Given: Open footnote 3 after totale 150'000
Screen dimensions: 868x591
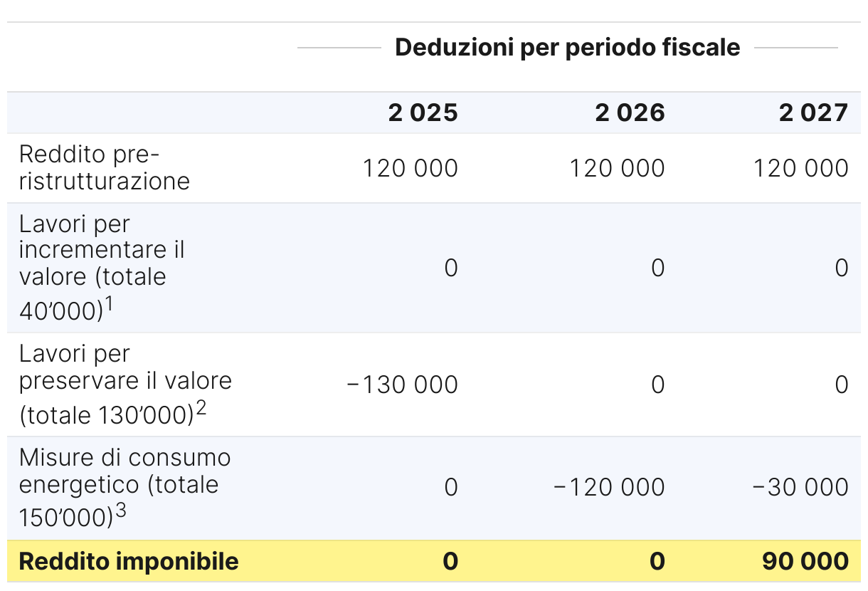Looking at the screenshot, I should click(121, 512).
